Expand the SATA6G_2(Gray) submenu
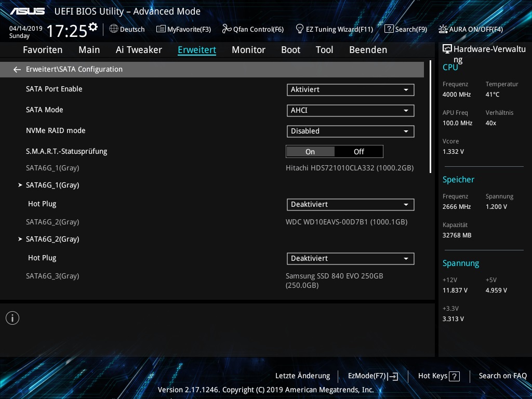532x399 pixels. tap(52, 239)
